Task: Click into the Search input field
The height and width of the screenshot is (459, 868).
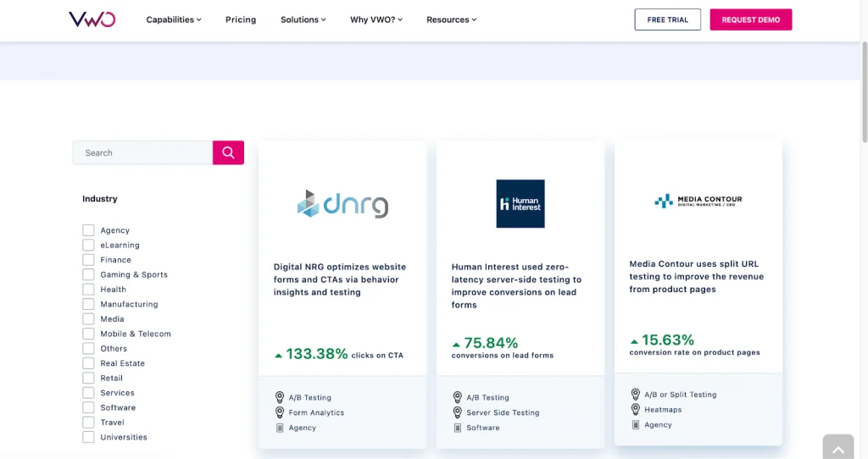Action: (142, 152)
